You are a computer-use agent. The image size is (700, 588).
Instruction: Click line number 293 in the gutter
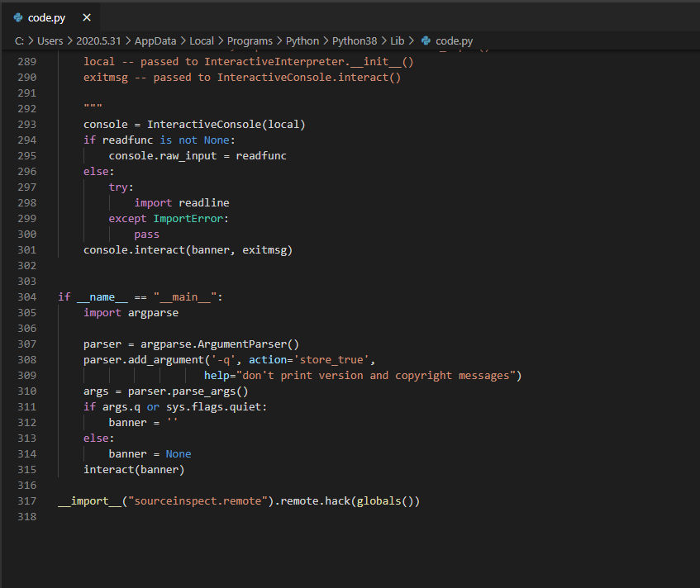click(26, 125)
